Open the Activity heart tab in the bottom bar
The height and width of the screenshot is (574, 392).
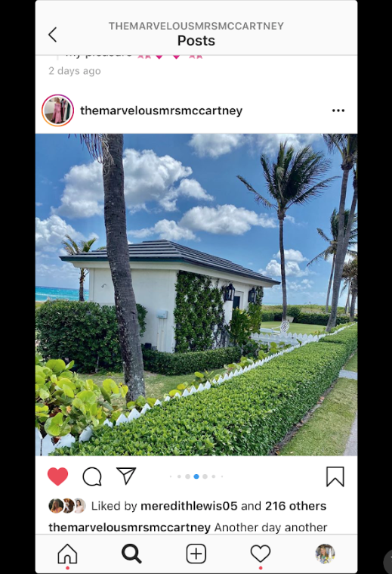pyautogui.click(x=261, y=554)
